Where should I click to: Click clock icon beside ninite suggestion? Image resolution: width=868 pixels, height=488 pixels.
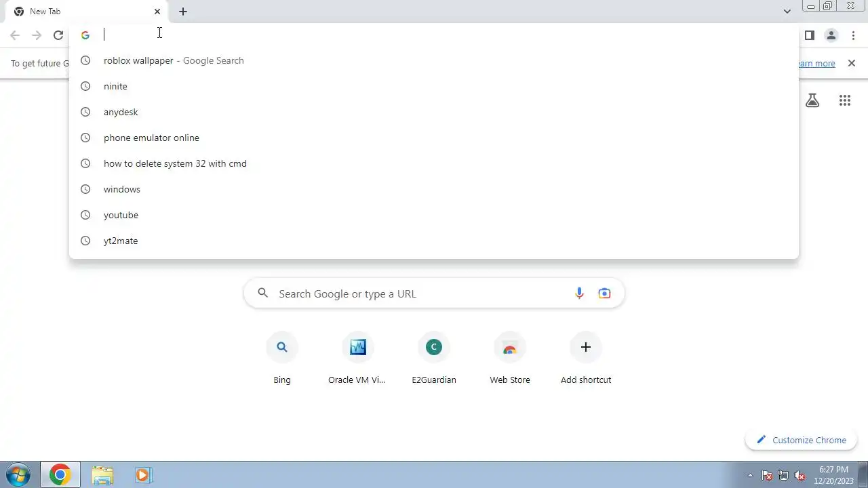(85, 86)
